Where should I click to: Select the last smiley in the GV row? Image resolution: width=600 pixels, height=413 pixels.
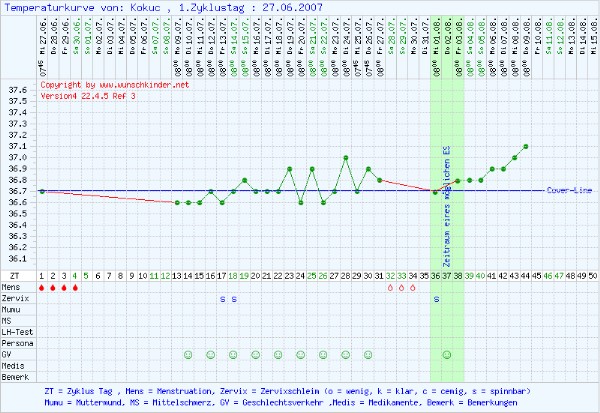tap(447, 355)
